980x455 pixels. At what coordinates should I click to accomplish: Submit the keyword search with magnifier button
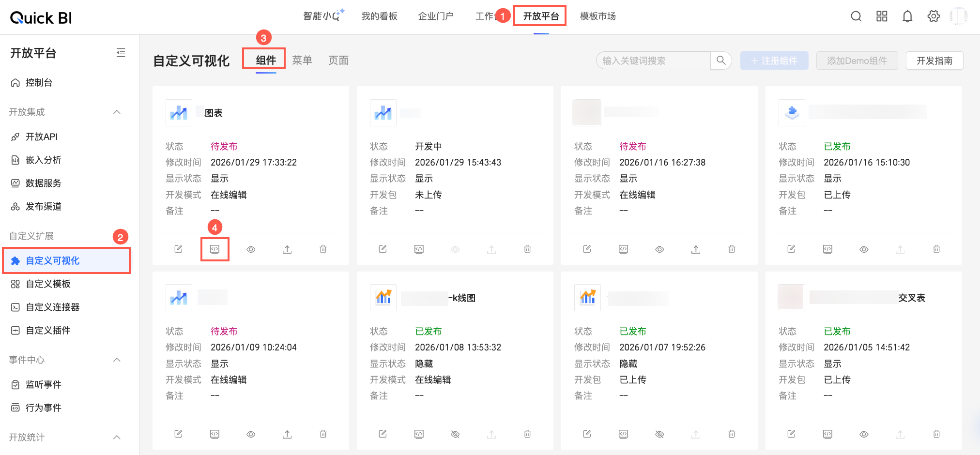721,61
